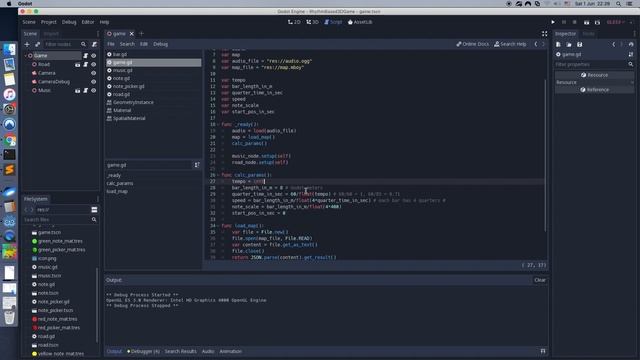Viewport: 640px width, 360px height.
Task: Hide the Camera node
Action: (93, 73)
